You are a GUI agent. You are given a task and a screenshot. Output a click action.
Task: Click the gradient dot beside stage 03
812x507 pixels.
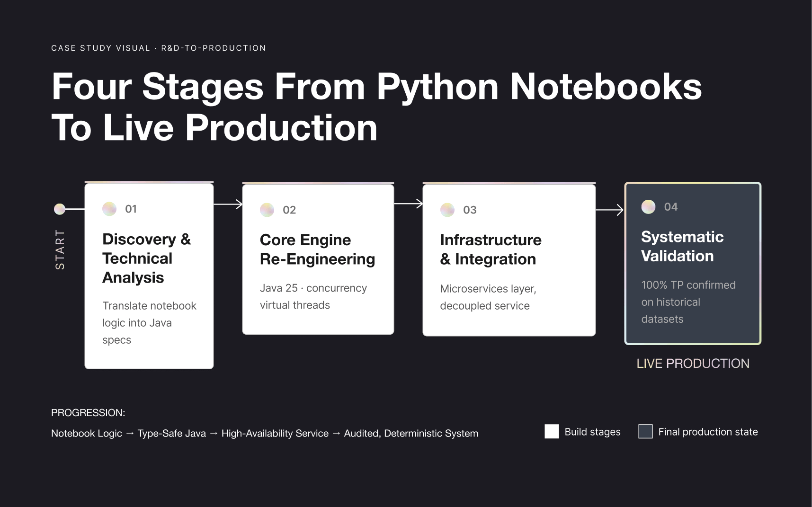(447, 210)
